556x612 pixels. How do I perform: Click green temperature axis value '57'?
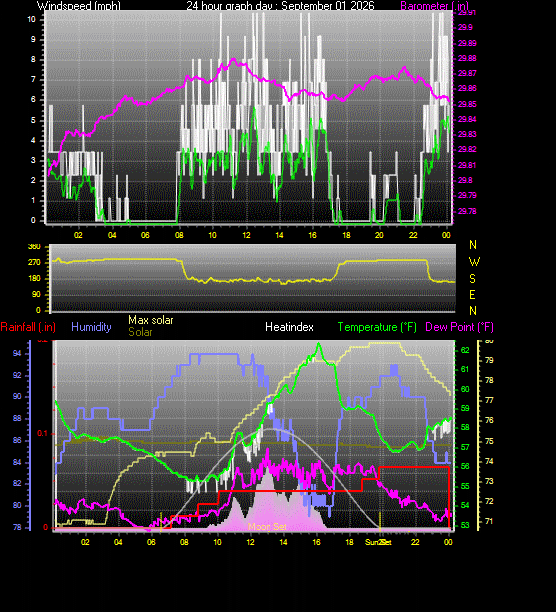point(465,447)
